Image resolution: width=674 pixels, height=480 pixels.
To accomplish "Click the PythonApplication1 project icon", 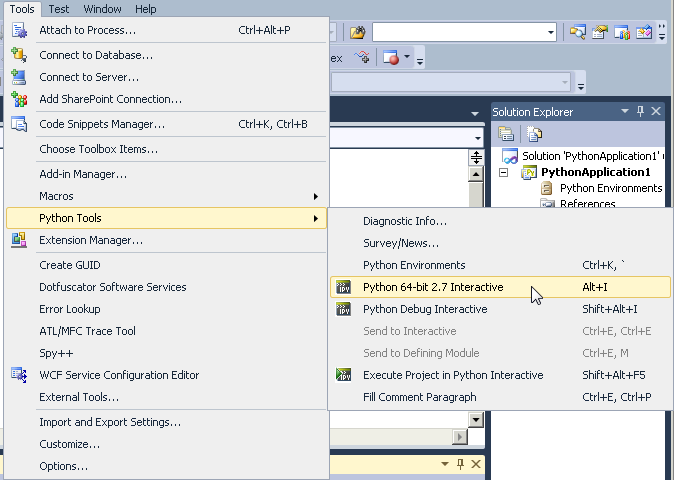I will [529, 172].
